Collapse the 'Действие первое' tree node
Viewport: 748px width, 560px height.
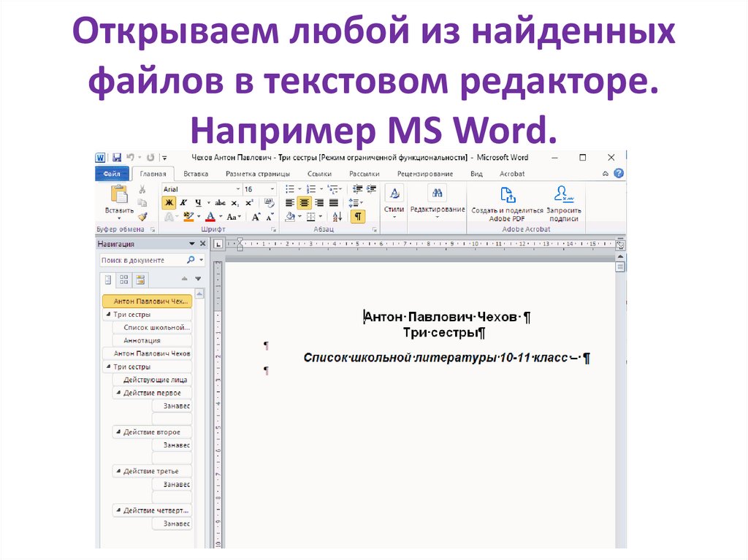pyautogui.click(x=118, y=393)
